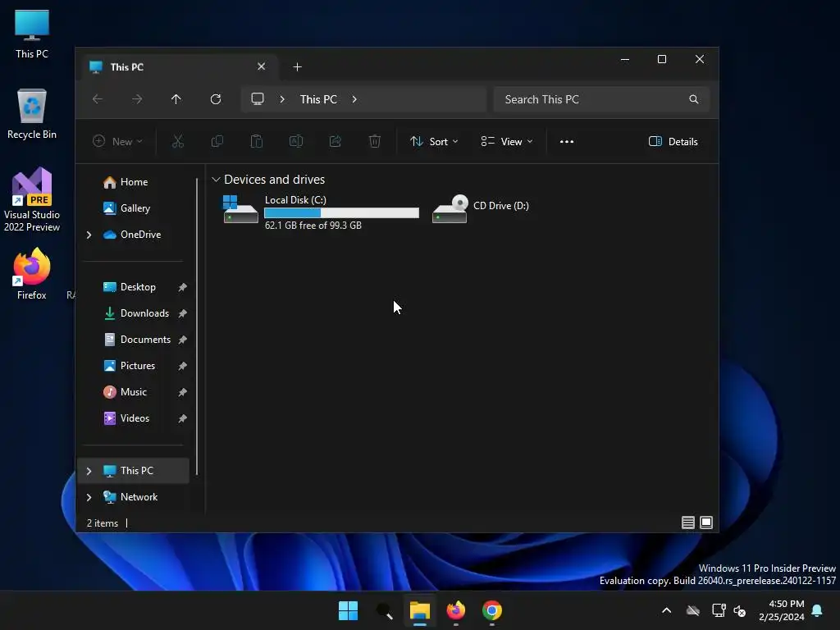The image size is (840, 630).
Task: Open the New dropdown menu
Action: [x=117, y=141]
